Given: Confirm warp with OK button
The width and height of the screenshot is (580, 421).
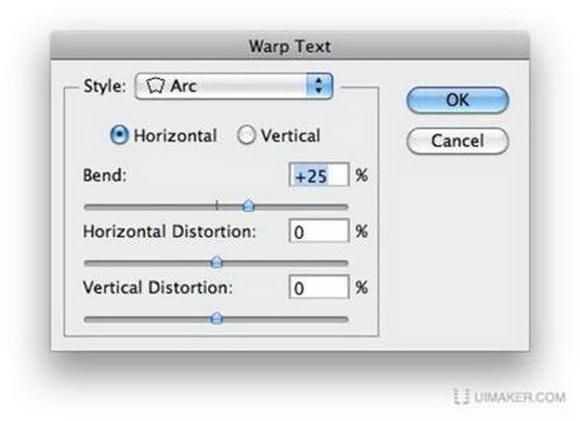Looking at the screenshot, I should (x=458, y=100).
